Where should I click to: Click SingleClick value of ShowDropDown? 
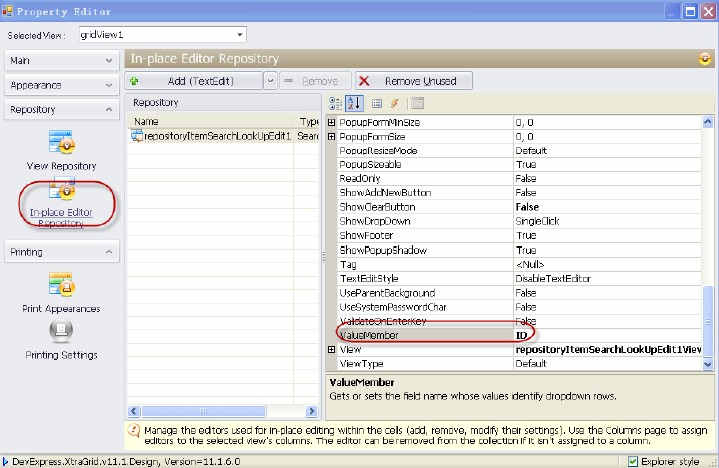pyautogui.click(x=537, y=221)
